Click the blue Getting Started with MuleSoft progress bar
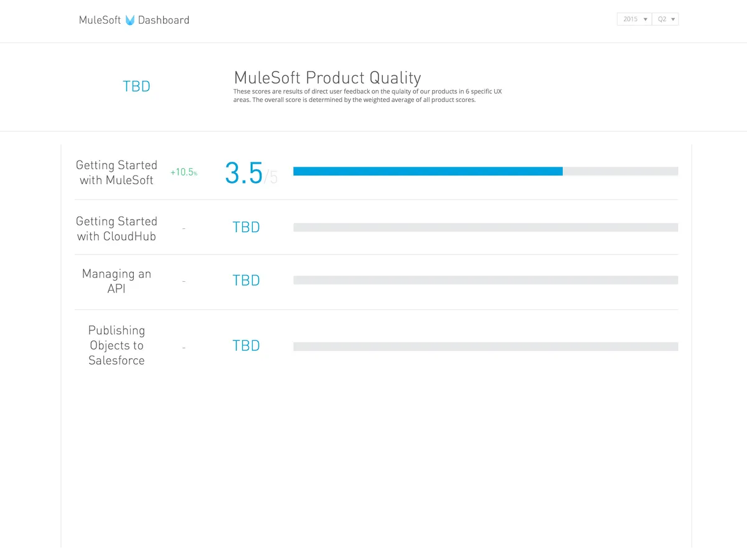747x560 pixels. (428, 171)
